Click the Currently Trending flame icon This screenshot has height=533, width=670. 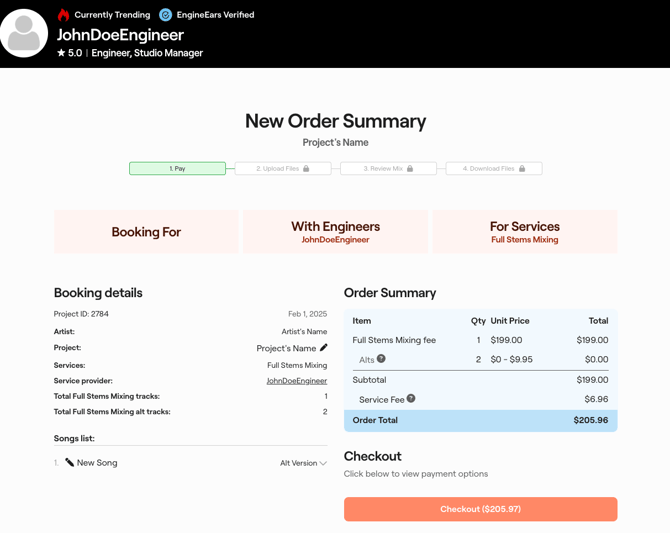63,15
